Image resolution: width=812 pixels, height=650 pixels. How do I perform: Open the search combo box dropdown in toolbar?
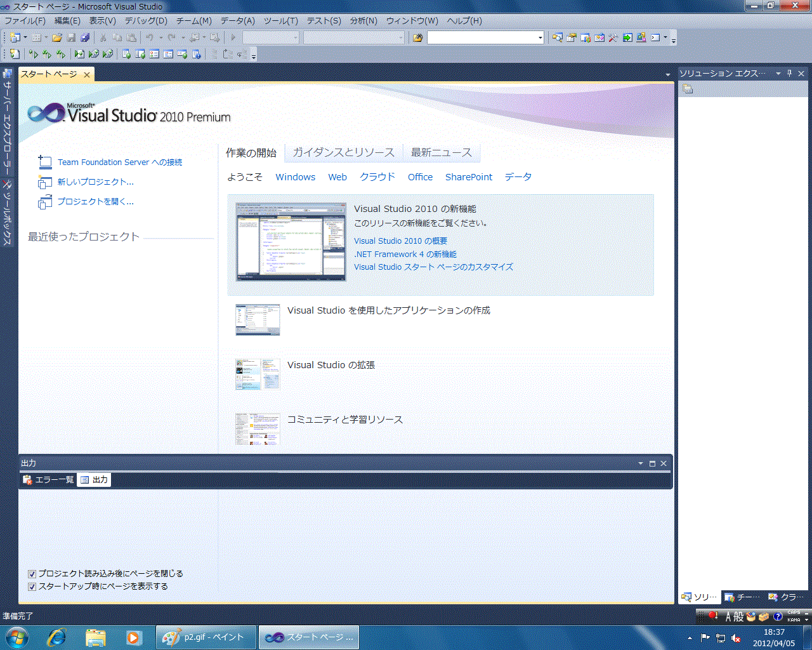coord(540,38)
